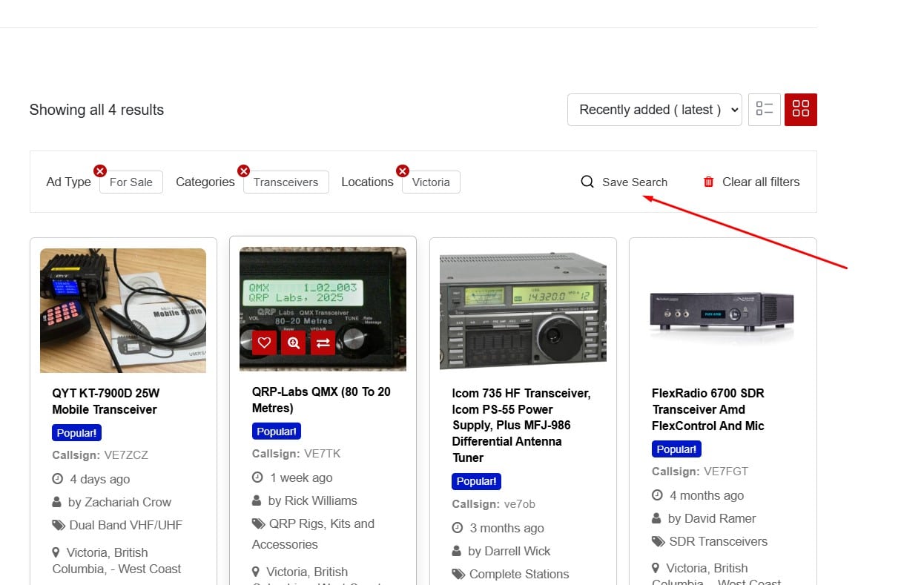Add QRP-Labs QMX to favorites heart icon
924x585 pixels.
[265, 343]
